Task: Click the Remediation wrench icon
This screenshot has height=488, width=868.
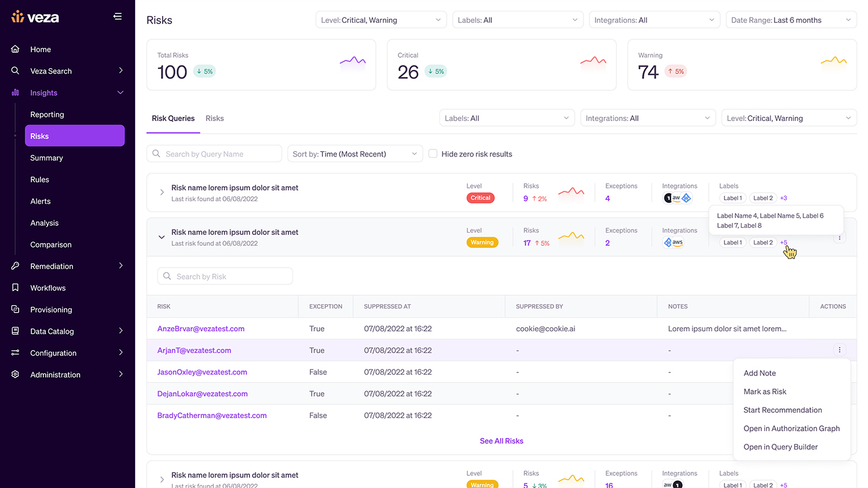Action: (x=16, y=266)
